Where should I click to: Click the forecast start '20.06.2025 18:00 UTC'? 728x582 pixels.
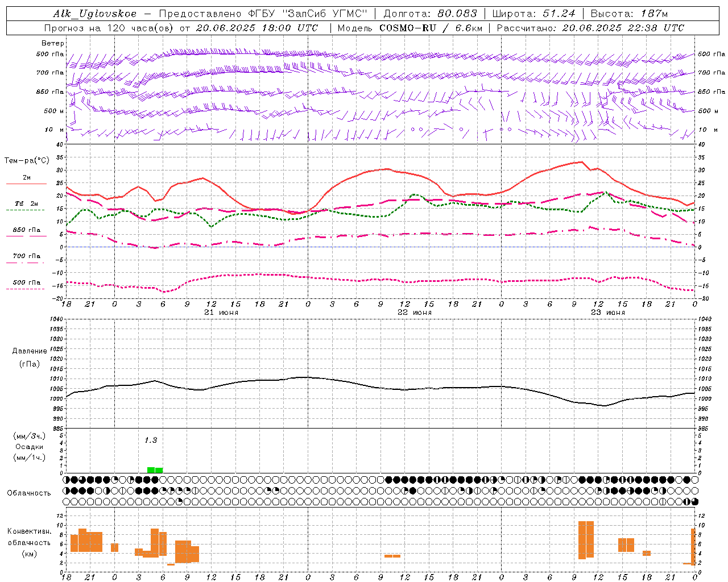tap(257, 28)
